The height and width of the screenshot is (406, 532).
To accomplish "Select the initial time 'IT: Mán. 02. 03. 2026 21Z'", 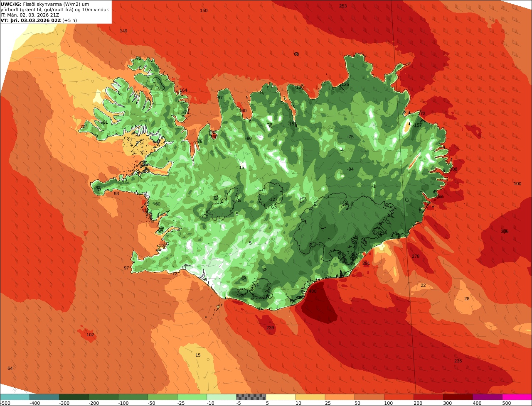I will pyautogui.click(x=30, y=15).
